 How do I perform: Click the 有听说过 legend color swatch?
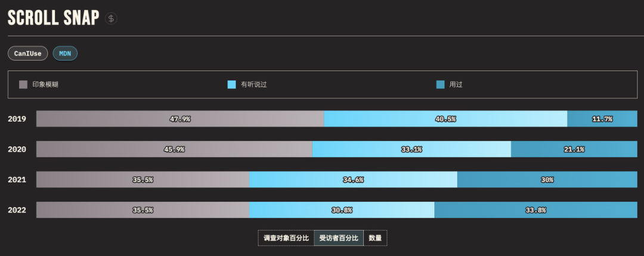coord(232,84)
